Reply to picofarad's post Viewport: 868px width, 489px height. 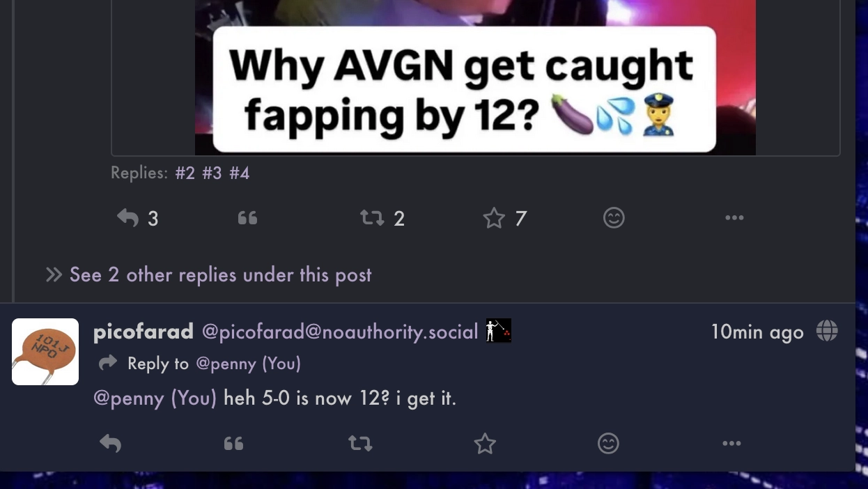tap(111, 444)
